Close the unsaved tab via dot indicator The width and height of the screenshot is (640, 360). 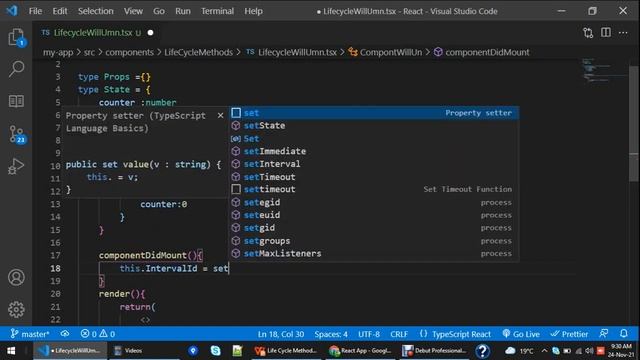(x=150, y=33)
